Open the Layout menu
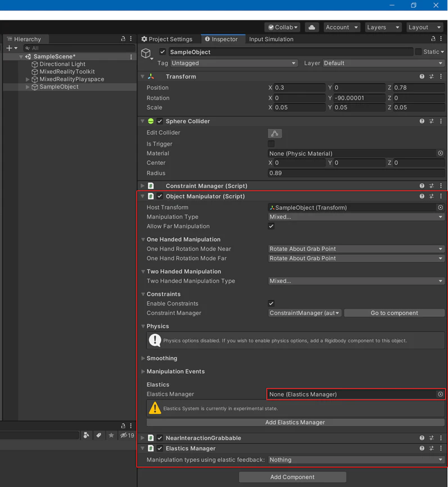This screenshot has width=448, height=487. click(425, 28)
